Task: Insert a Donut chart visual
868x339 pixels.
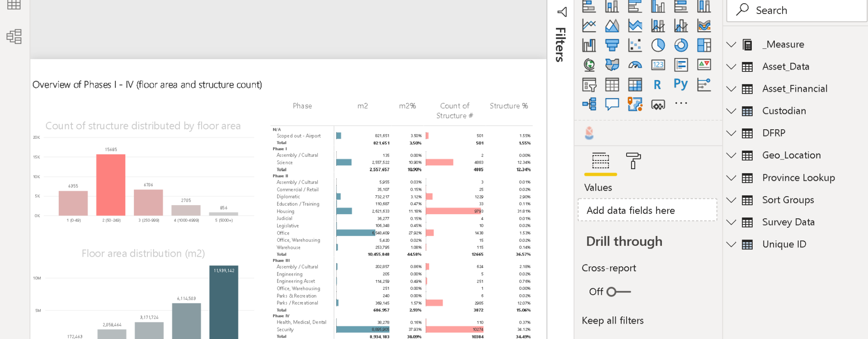Action: [681, 45]
